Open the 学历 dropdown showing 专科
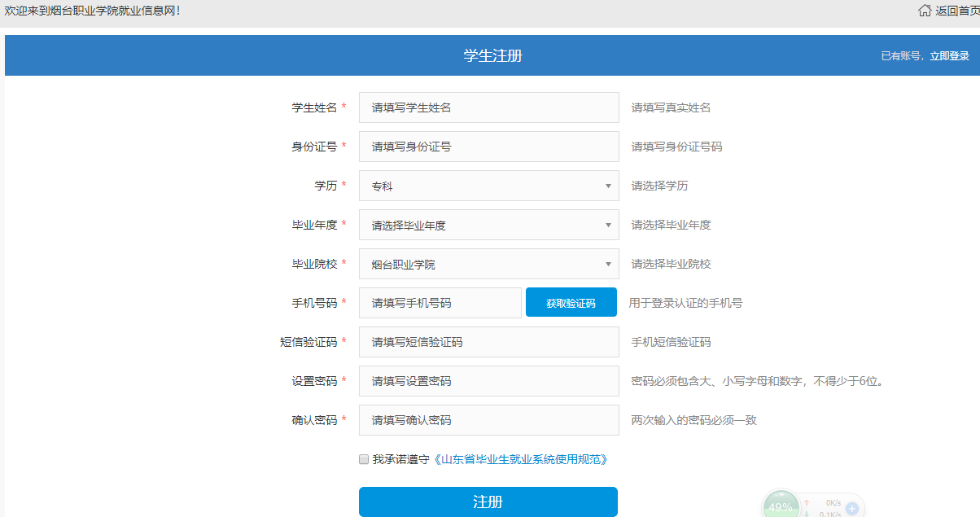The image size is (980, 517). click(488, 186)
